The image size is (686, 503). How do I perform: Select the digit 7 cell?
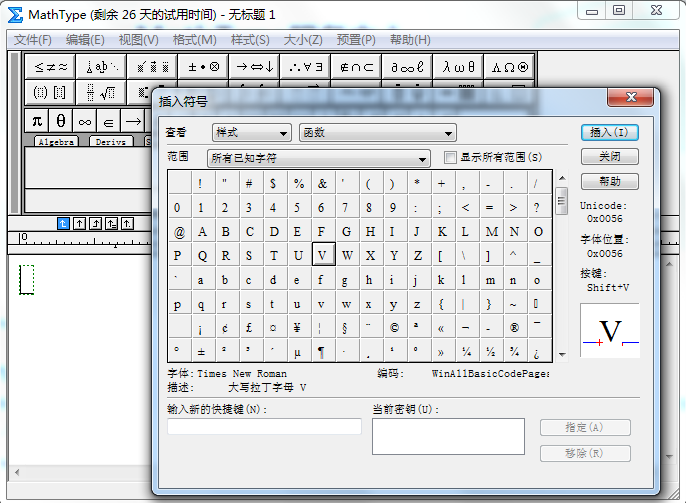pos(346,207)
